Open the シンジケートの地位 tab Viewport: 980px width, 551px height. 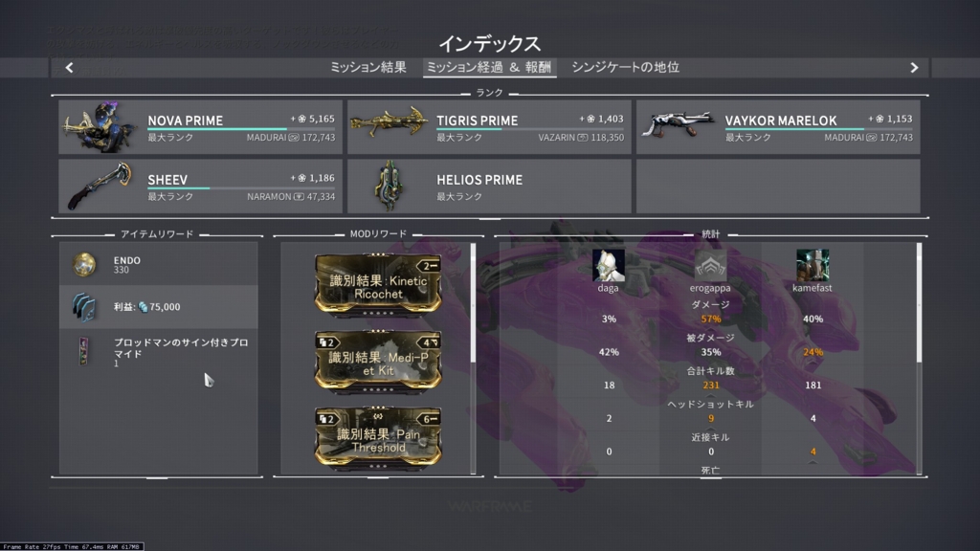[625, 68]
